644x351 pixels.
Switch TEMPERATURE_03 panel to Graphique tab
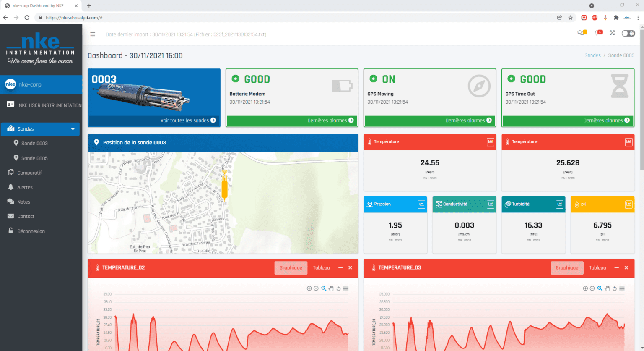tap(567, 268)
